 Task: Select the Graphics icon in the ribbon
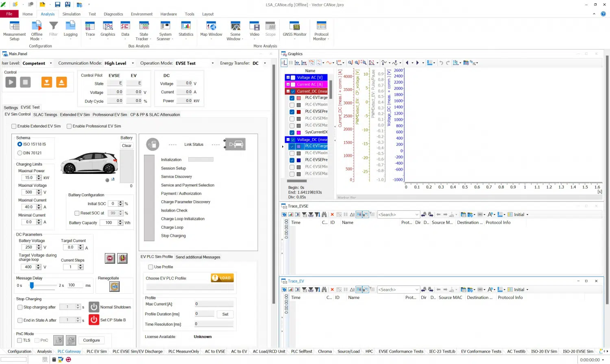(107, 28)
